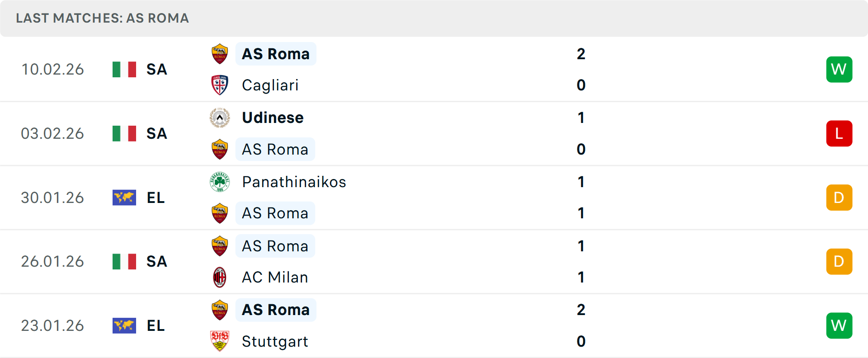Click the AS Roma team name against Cagliari
The width and height of the screenshot is (868, 358).
click(275, 53)
